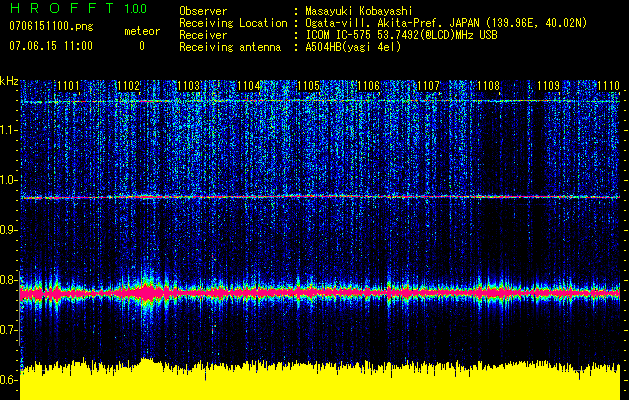Click the yellow amplitude graph at bottom
The height and width of the screenshot is (400, 629).
(x=320, y=383)
